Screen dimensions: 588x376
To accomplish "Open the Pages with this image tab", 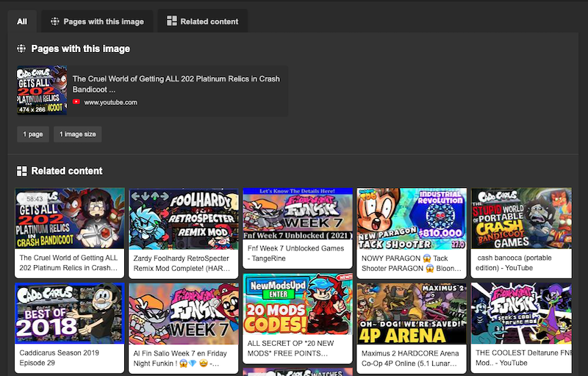I will point(96,21).
